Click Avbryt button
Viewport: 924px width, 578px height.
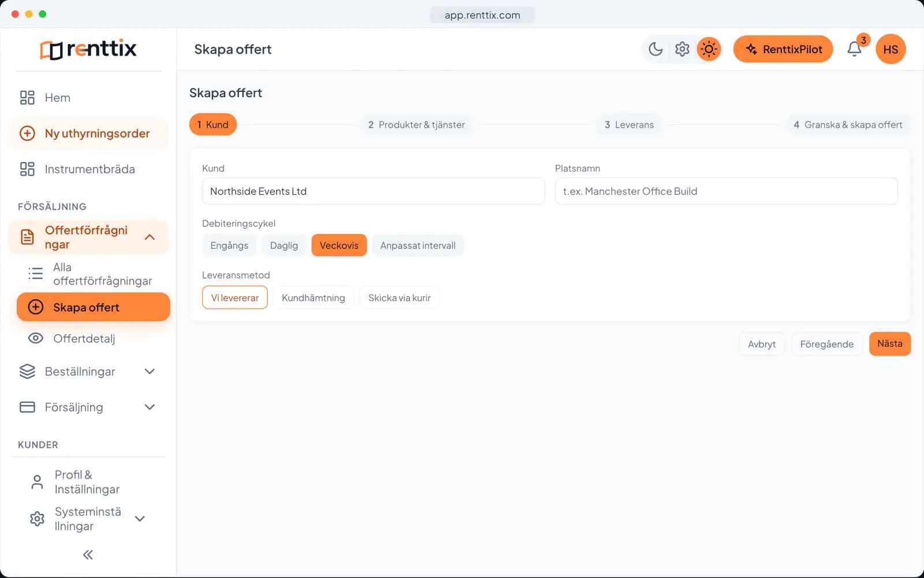tap(762, 344)
